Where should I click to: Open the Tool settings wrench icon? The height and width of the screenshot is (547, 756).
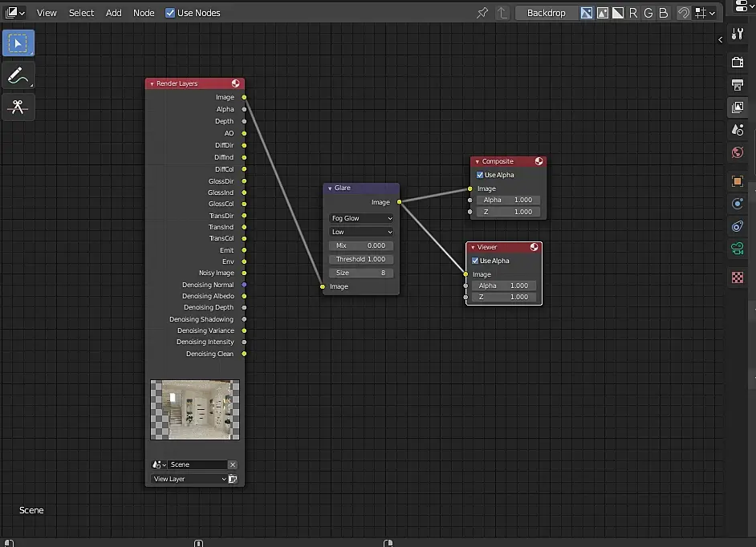(738, 33)
